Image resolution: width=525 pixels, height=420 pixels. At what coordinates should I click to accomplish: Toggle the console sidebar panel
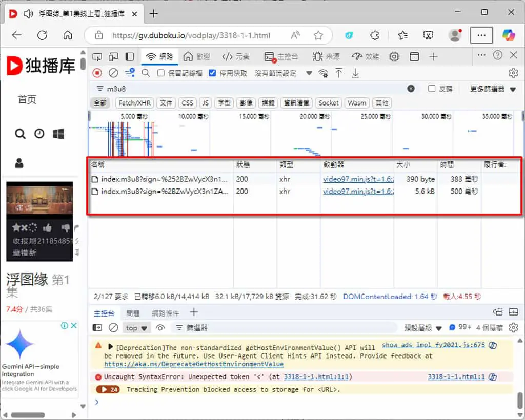pos(97,328)
